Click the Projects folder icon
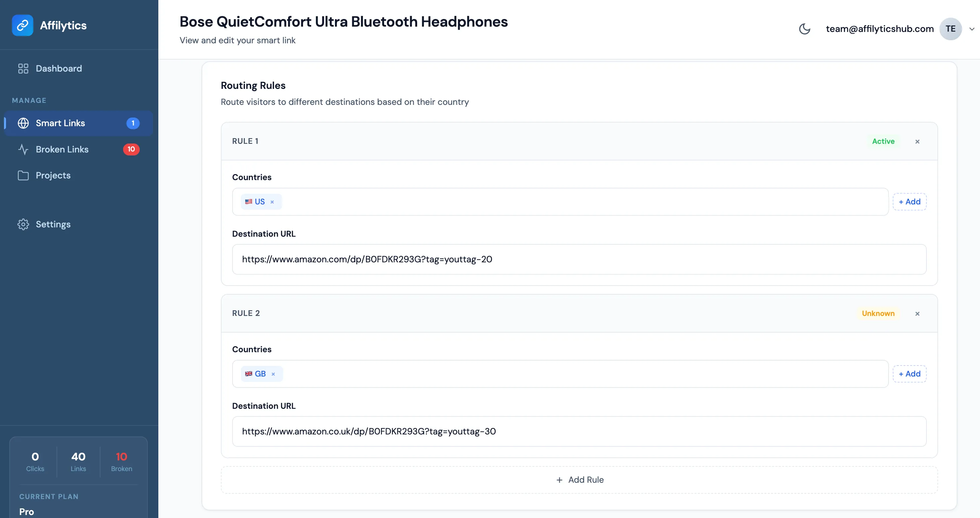This screenshot has width=980, height=518. pyautogui.click(x=23, y=175)
